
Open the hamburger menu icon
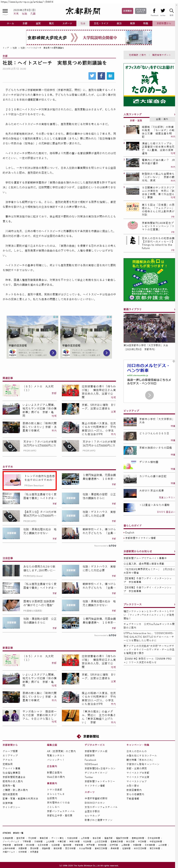5,11
